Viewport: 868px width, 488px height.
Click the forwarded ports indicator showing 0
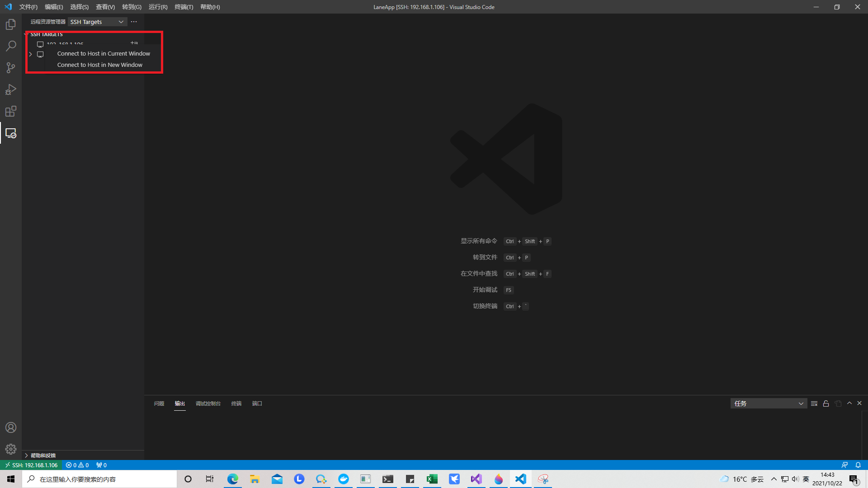coord(101,465)
